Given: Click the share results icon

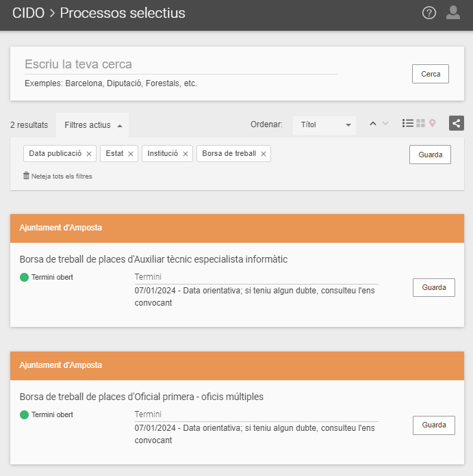Looking at the screenshot, I should 457,123.
